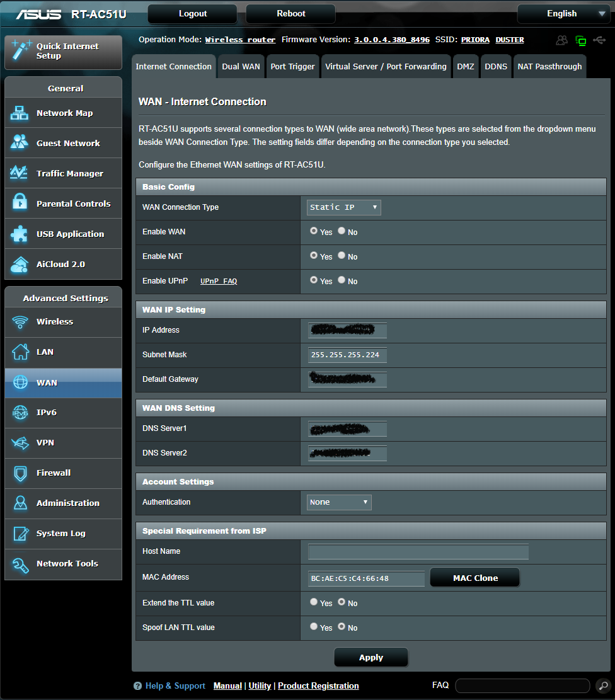Click the green network status icon
This screenshot has width=615, height=700.
[x=580, y=40]
